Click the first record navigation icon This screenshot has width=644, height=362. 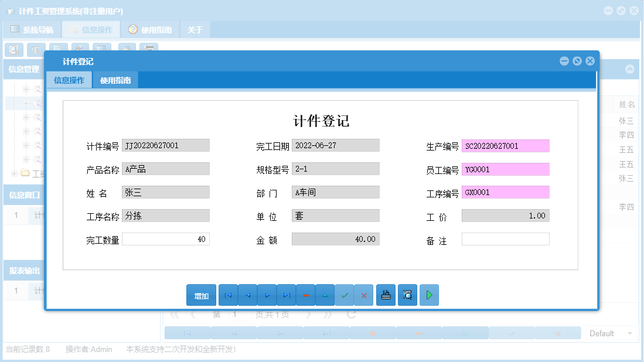coord(228,295)
